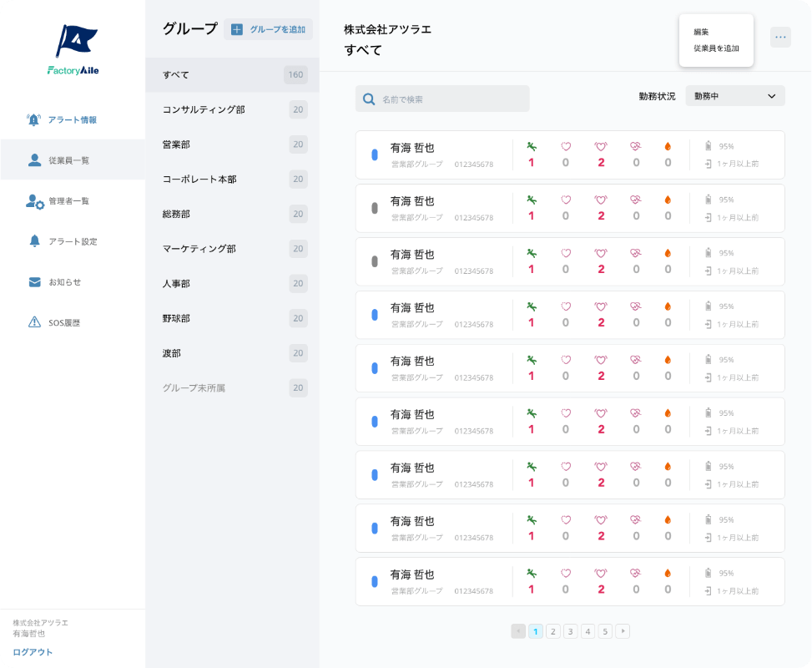Click the お知らせ envelope icon

pyautogui.click(x=35, y=282)
